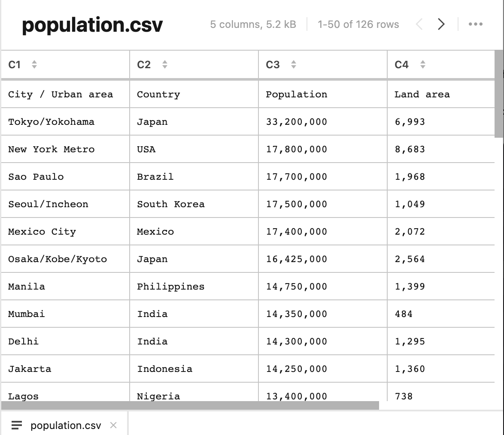Sort column C4

[423, 65]
